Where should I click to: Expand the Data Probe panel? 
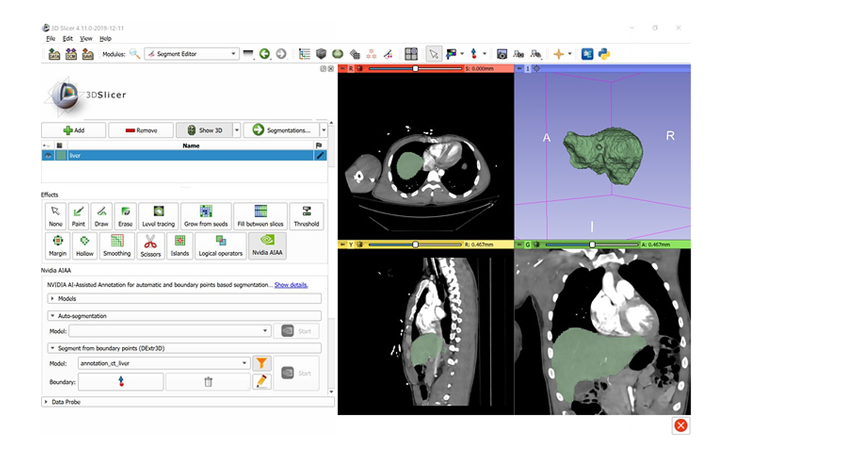tap(188, 402)
